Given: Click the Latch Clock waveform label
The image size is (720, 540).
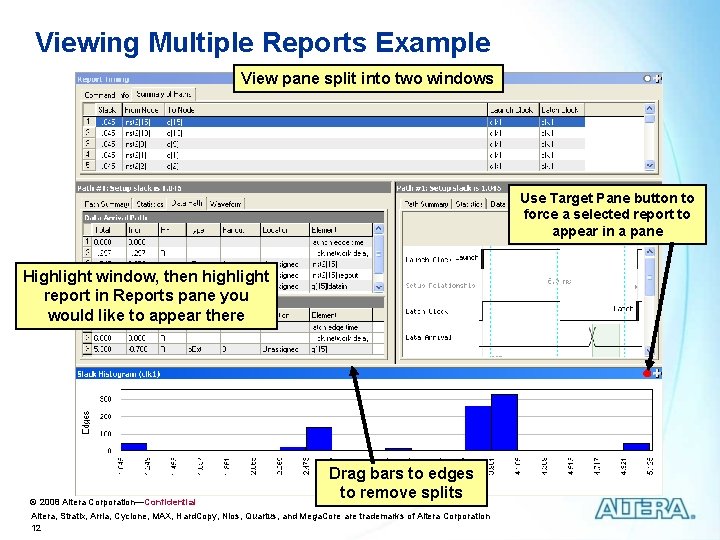Looking at the screenshot, I should point(426,311).
